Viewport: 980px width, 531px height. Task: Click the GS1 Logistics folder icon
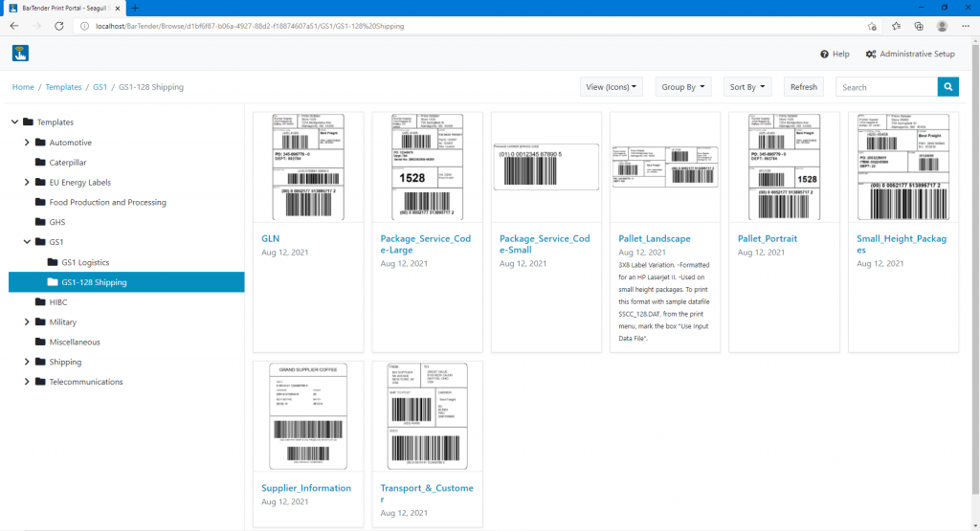[53, 262]
